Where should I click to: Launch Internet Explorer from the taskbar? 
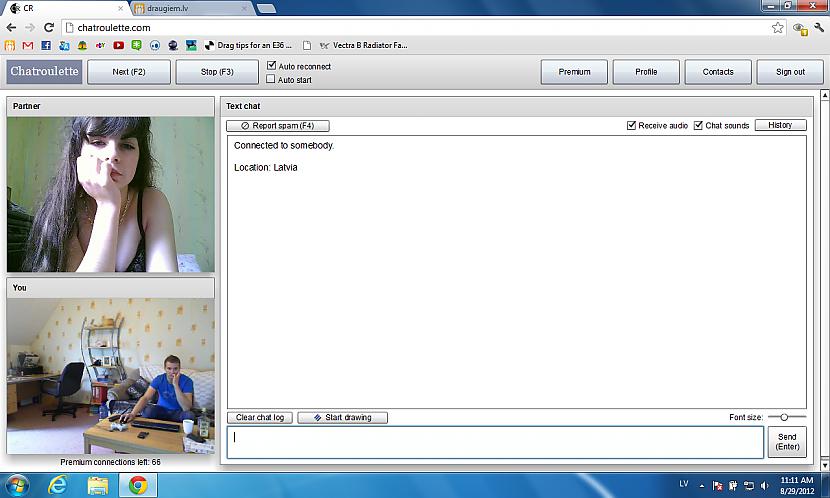[57, 485]
